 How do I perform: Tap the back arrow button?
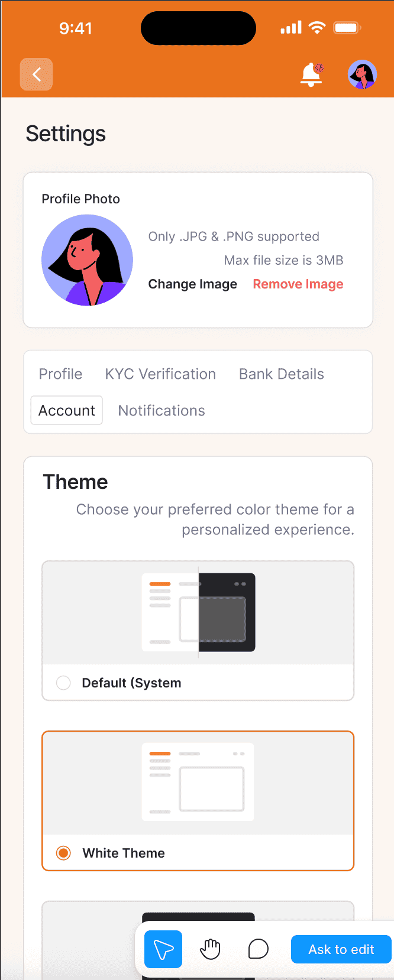point(36,74)
